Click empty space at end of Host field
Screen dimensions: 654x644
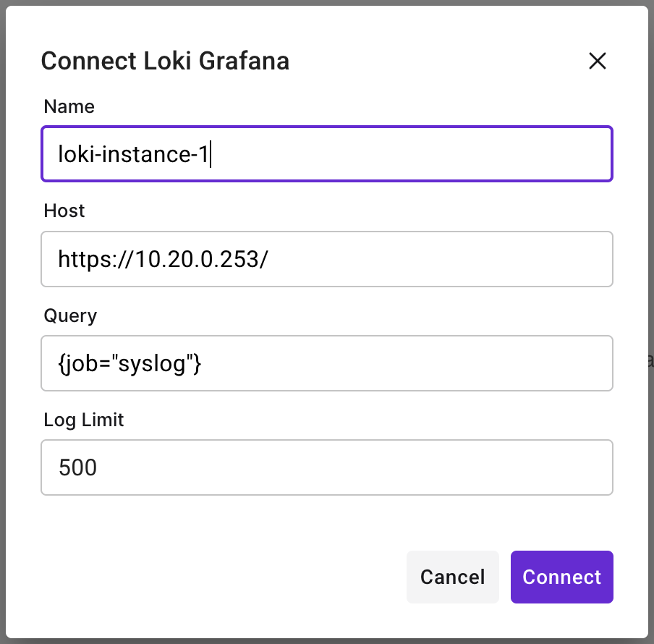pos(506,258)
